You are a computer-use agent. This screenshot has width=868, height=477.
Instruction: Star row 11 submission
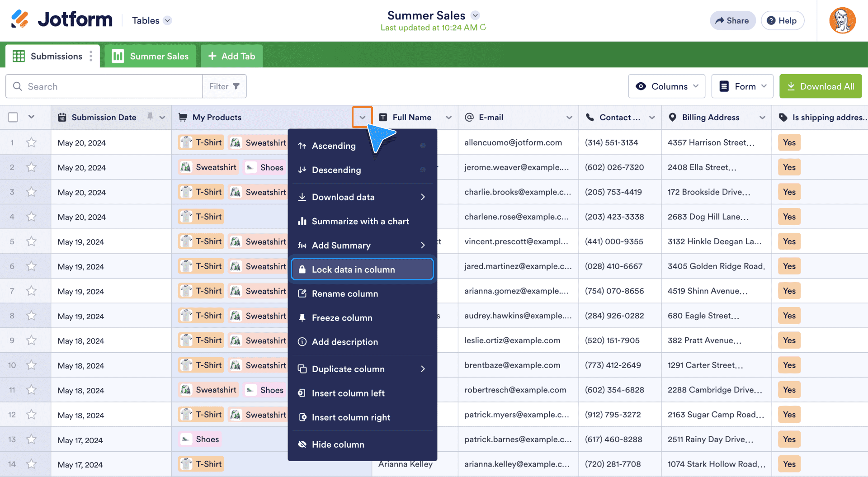click(31, 390)
